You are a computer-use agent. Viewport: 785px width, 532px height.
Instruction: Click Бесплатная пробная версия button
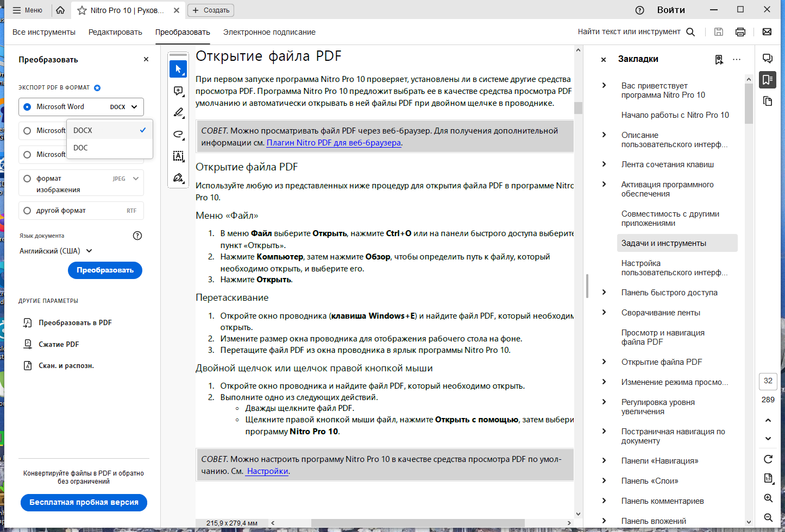pyautogui.click(x=84, y=503)
